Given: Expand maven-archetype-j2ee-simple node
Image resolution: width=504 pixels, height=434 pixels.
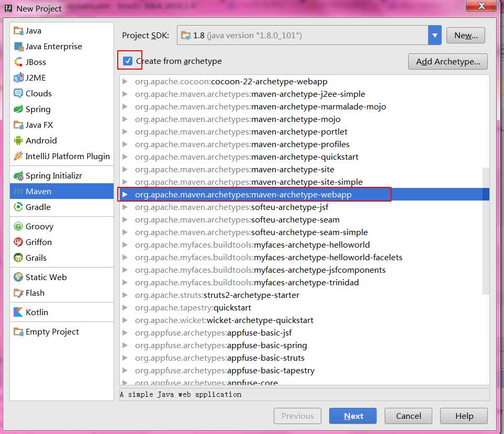Looking at the screenshot, I should point(125,94).
